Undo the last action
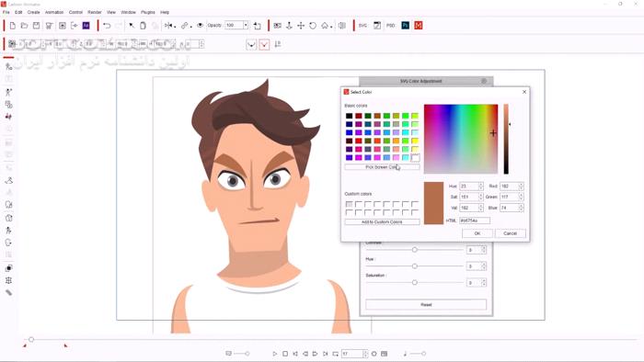This screenshot has width=644, height=362. tap(107, 26)
